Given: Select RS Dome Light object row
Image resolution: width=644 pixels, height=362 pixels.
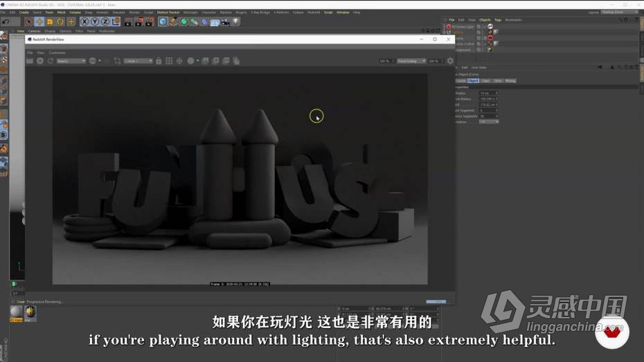Looking at the screenshot, I should pyautogui.click(x=463, y=27).
